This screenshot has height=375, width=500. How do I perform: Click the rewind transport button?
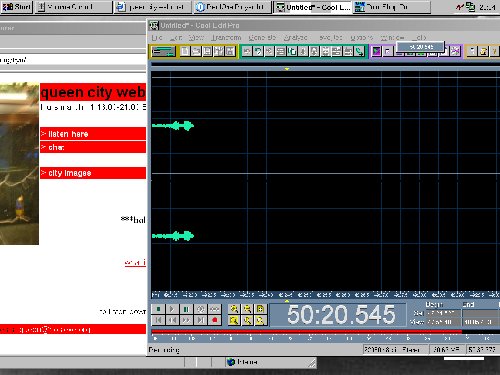click(172, 320)
